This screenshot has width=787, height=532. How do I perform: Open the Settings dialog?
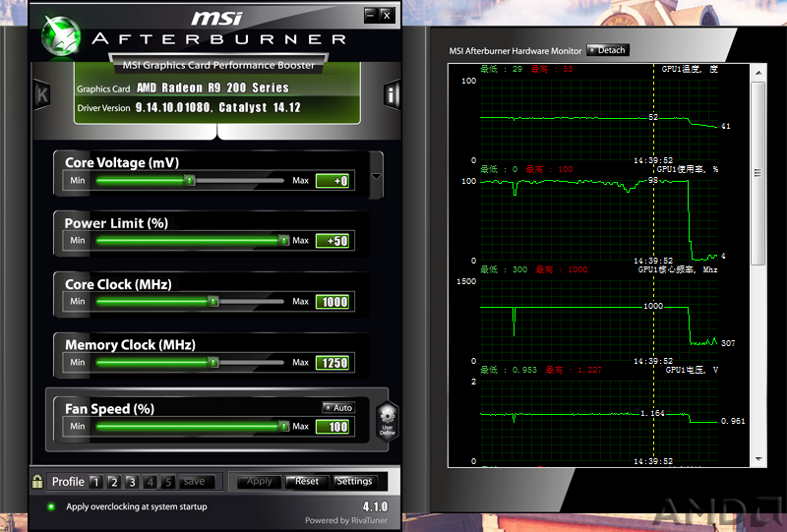[x=354, y=481]
